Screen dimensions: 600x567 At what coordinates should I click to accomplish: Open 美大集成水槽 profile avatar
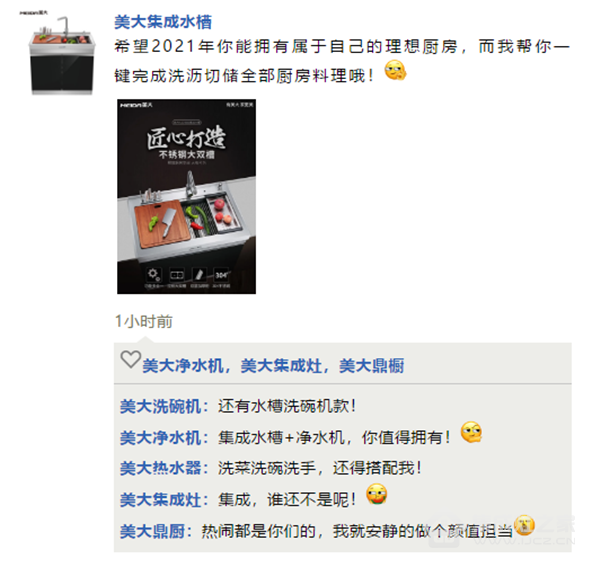(x=61, y=54)
